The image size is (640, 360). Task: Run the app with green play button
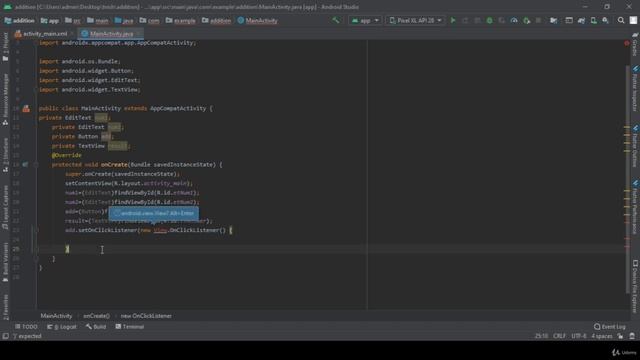tap(453, 20)
